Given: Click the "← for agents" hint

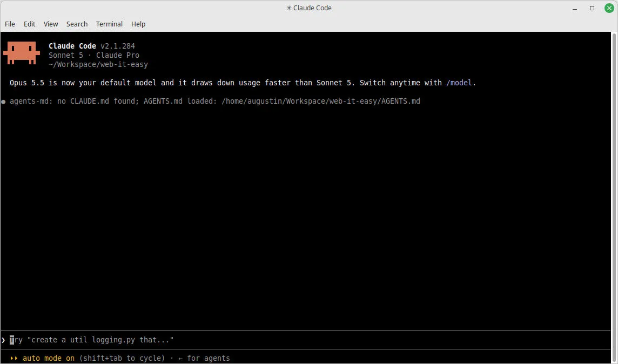Looking at the screenshot, I should [204, 358].
